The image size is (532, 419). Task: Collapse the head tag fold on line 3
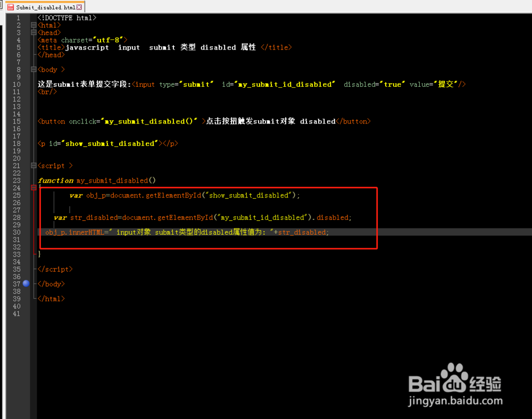point(33,32)
